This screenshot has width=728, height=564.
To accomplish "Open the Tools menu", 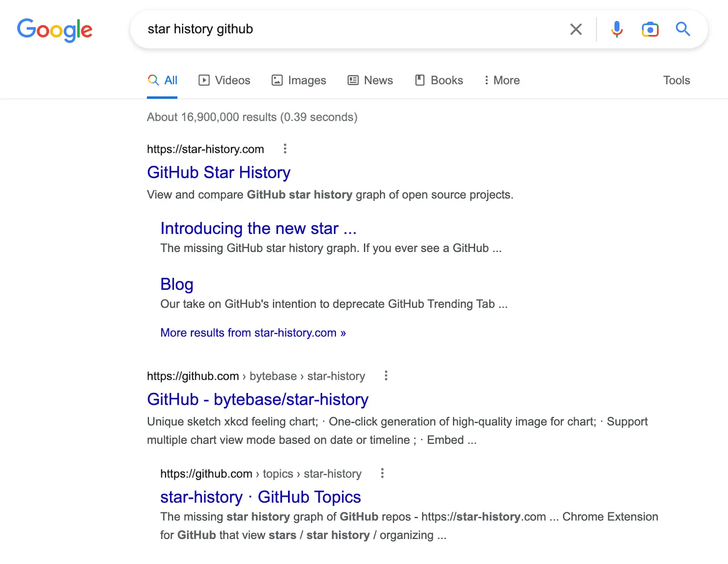I will (x=676, y=80).
